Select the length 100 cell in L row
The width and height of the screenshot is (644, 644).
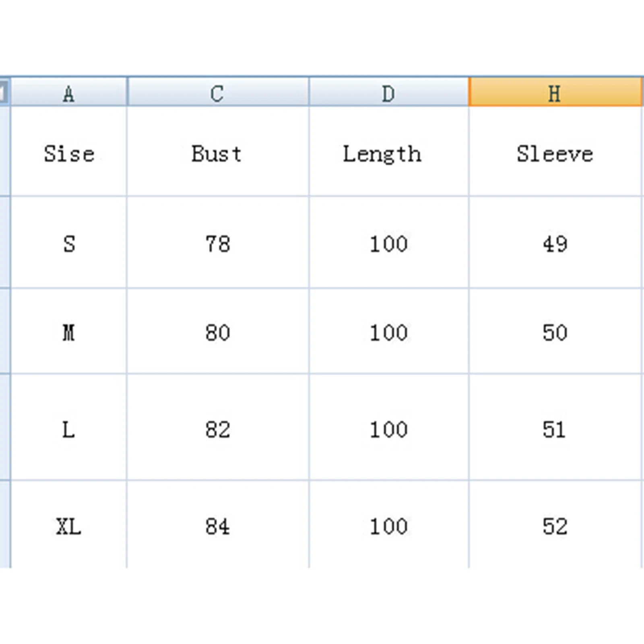[388, 429]
